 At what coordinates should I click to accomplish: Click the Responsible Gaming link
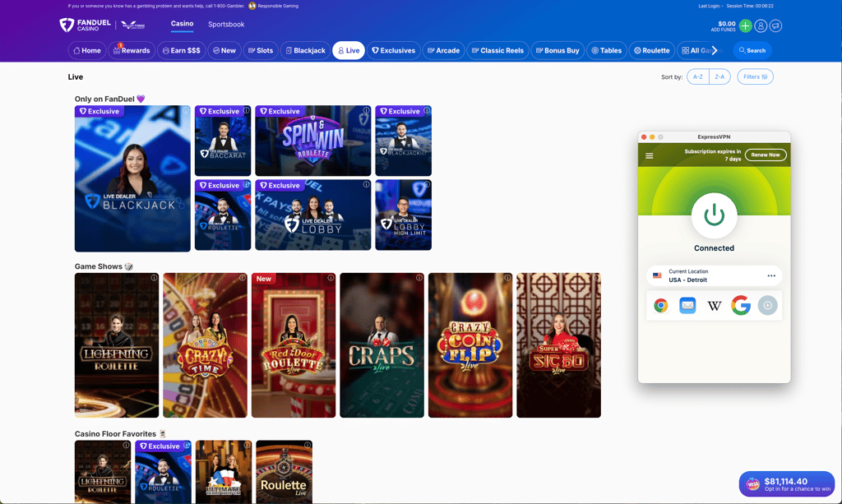278,6
